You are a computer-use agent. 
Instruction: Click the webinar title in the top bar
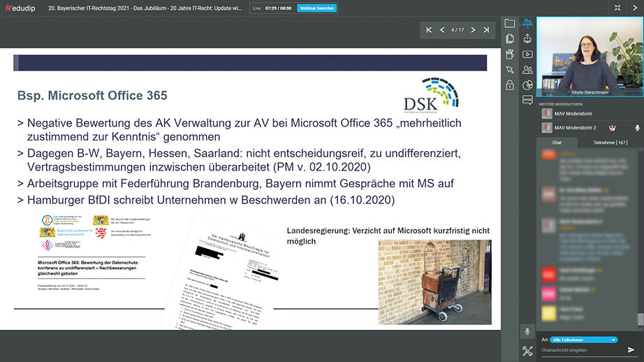coord(145,8)
